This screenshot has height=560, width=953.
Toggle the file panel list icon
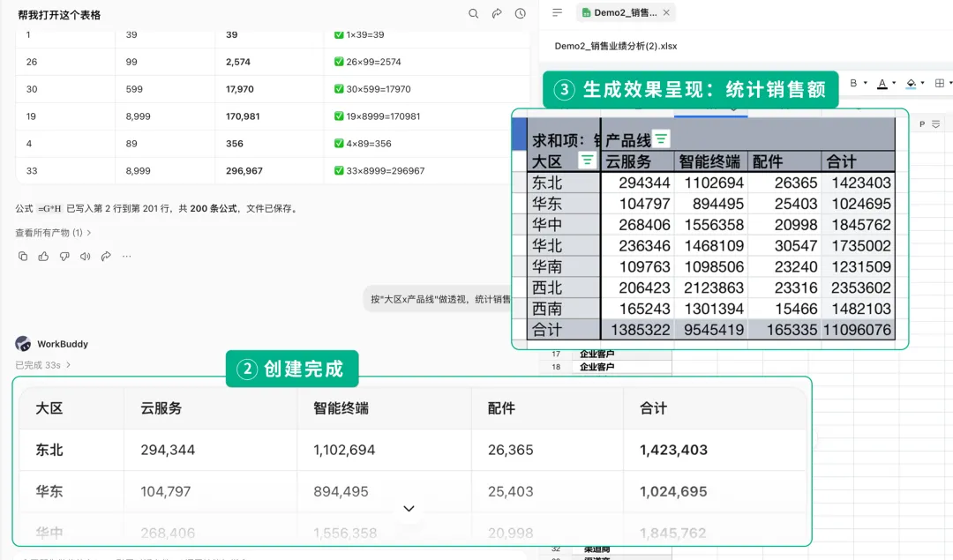click(x=558, y=12)
